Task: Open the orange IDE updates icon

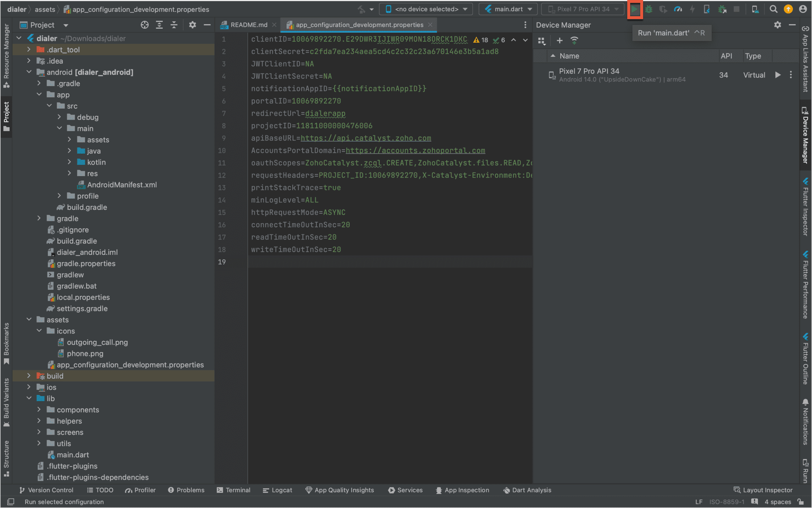Action: click(x=788, y=9)
